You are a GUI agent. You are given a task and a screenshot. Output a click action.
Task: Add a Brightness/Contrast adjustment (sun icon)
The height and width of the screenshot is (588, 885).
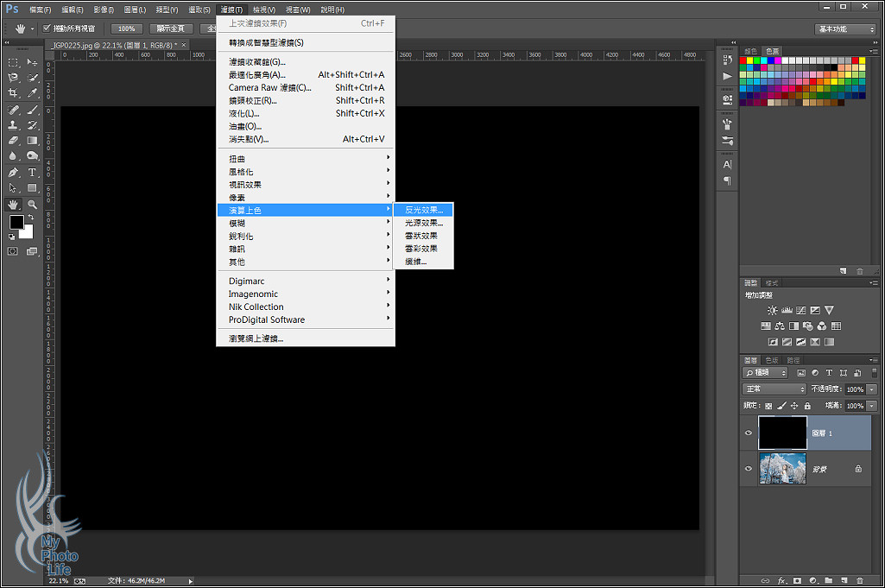pyautogui.click(x=772, y=310)
